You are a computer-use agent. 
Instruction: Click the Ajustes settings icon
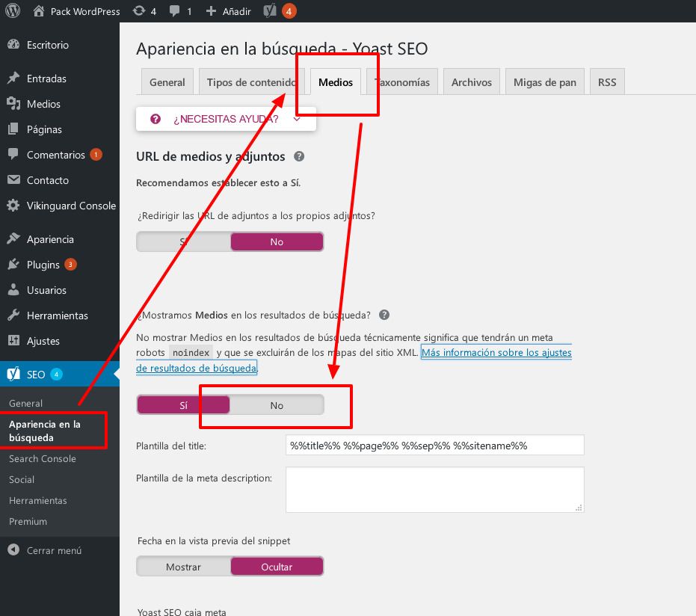(13, 340)
